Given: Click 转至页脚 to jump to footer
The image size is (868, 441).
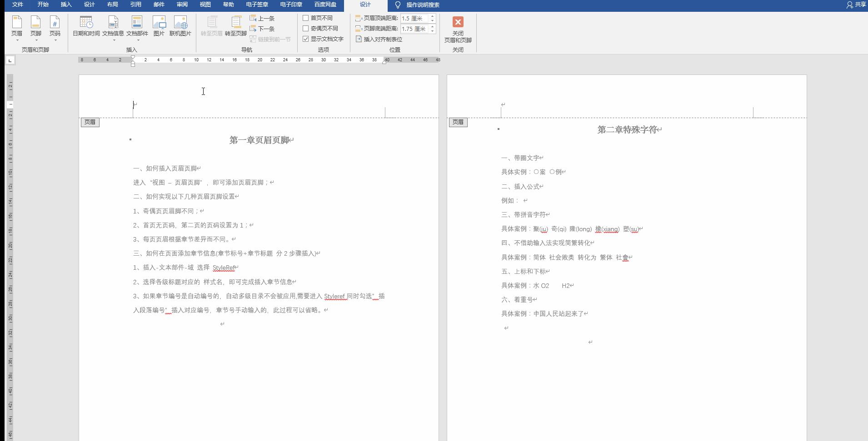Looking at the screenshot, I should click(x=235, y=27).
